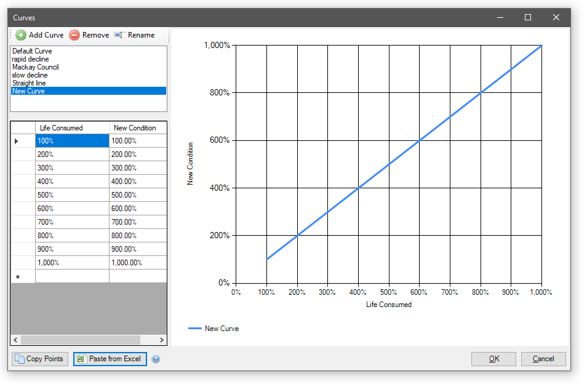Click the green Add Curve icon
This screenshot has height=392, width=587.
(x=21, y=35)
